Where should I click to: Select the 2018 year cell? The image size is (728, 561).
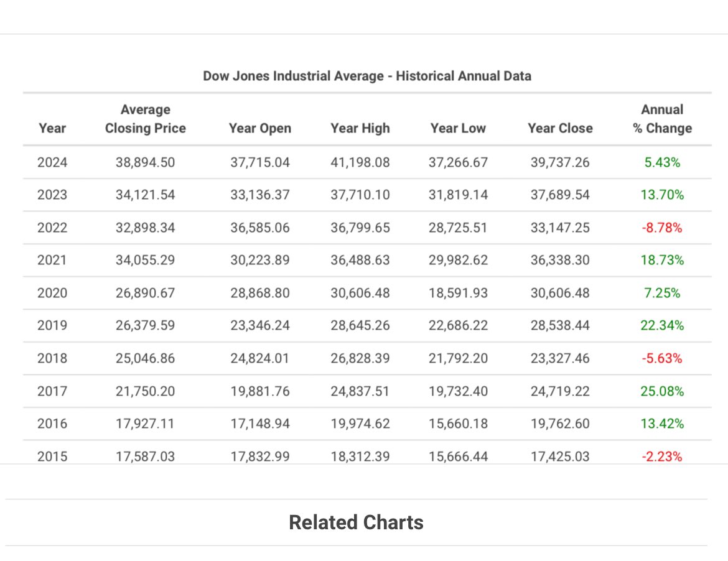point(52,359)
